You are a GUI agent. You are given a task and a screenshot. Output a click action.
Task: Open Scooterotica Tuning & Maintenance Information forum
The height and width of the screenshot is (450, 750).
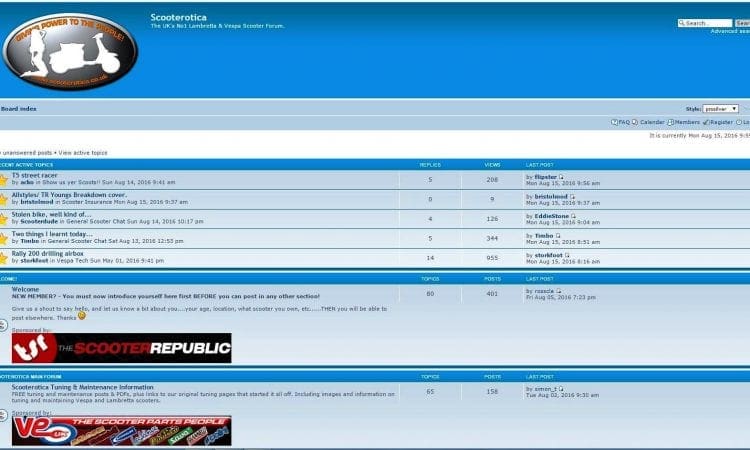[x=82, y=387]
